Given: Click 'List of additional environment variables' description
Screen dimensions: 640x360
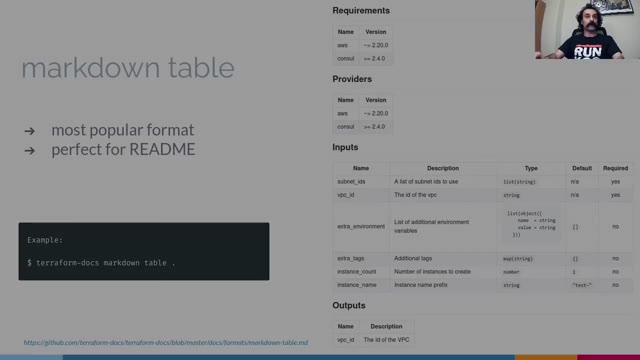Looking at the screenshot, I should pos(431,227).
